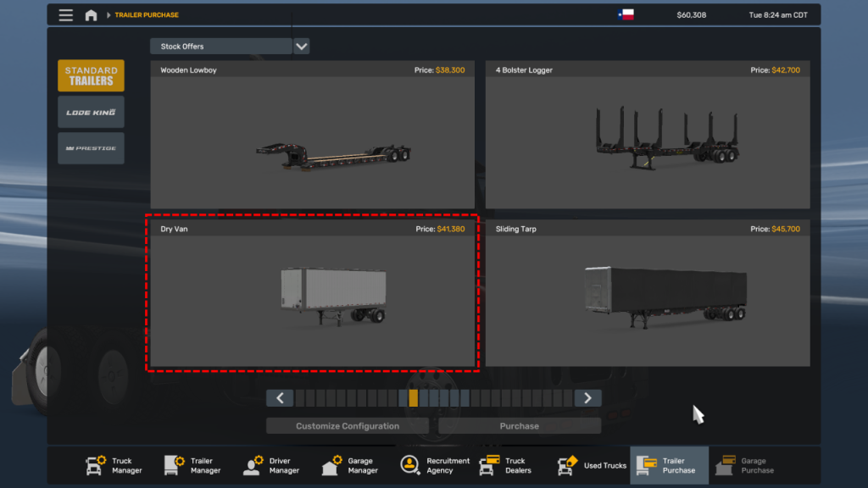Select the Prestige brand filter
The image size is (868, 488).
click(91, 147)
